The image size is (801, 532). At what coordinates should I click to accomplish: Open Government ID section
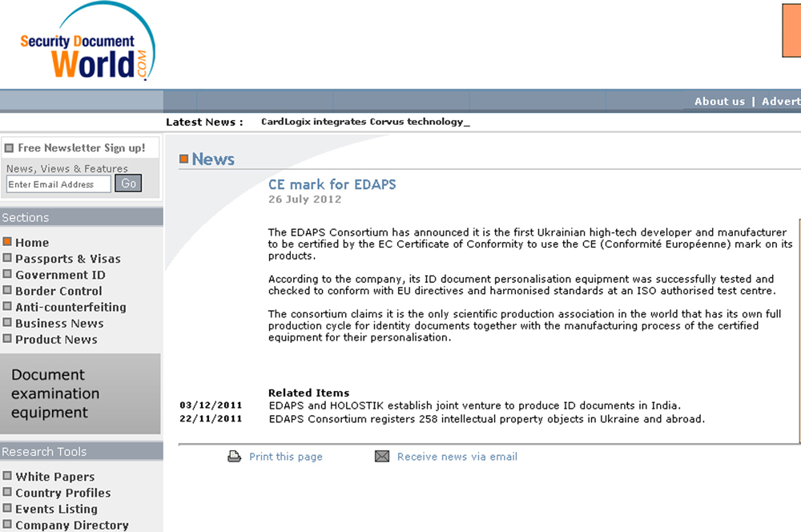tap(60, 275)
